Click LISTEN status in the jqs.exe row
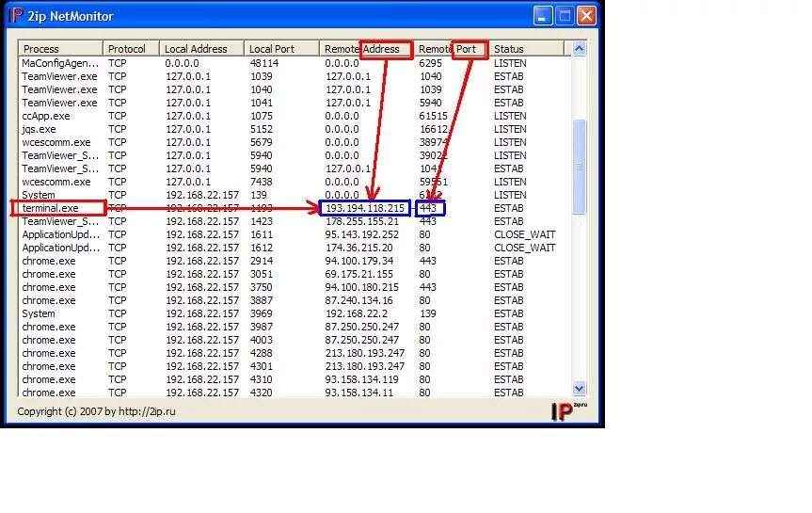The height and width of the screenshot is (513, 812). tap(510, 129)
